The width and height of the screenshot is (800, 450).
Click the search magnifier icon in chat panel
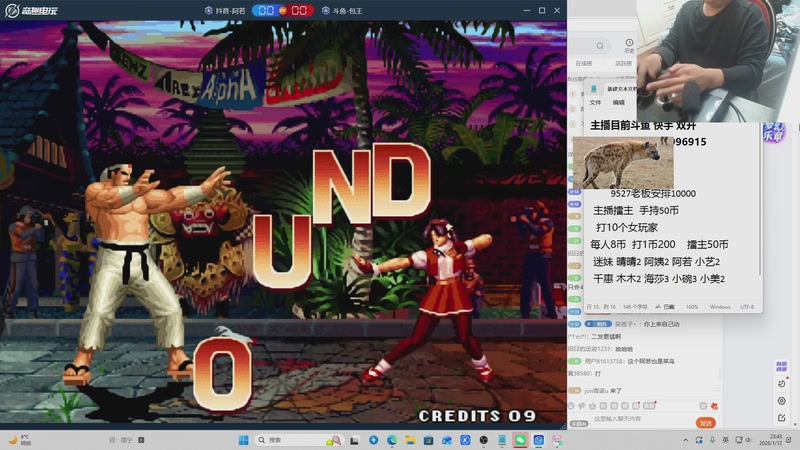600,46
